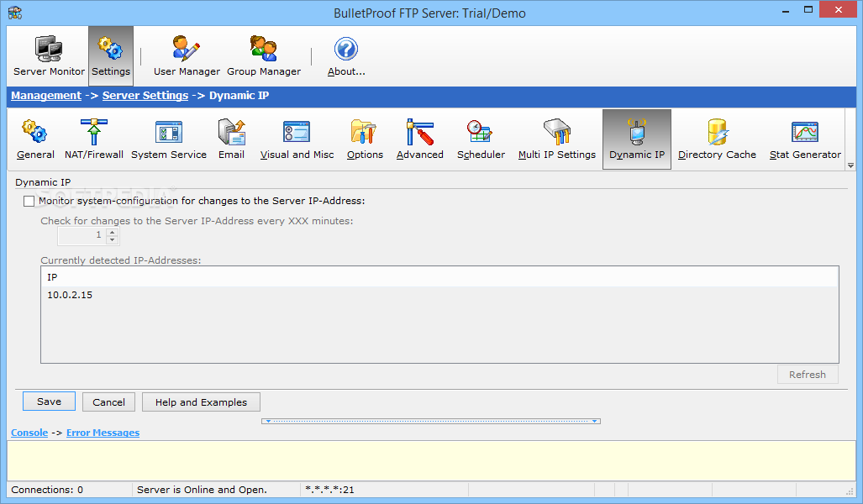Click the yellow console message area
The height and width of the screenshot is (504, 863).
click(x=431, y=460)
